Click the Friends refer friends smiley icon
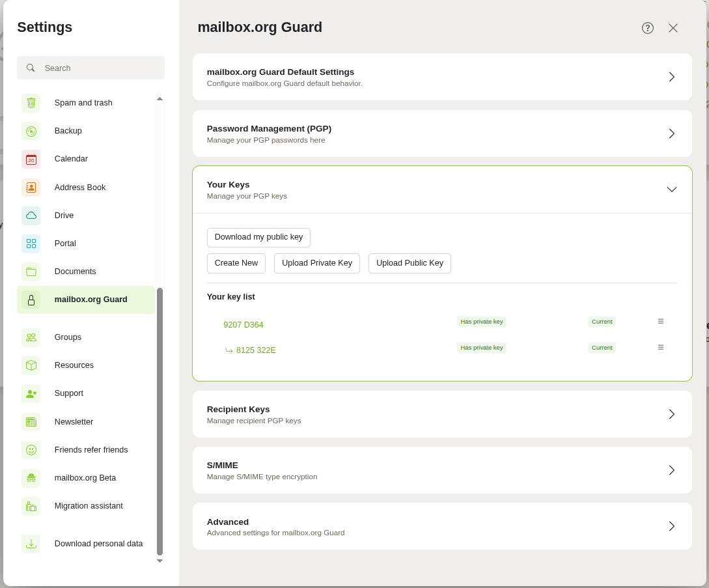Image resolution: width=709 pixels, height=588 pixels. (31, 450)
